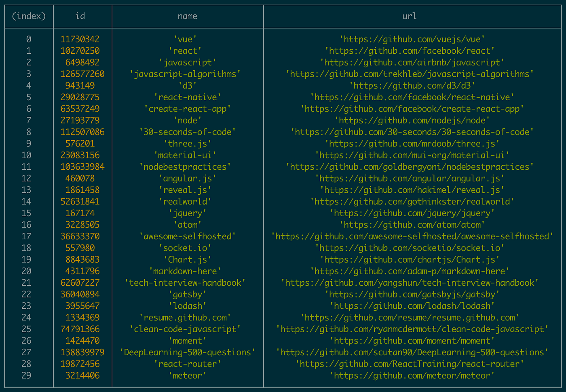
Task: Open the facebook/react repository link
Action: click(x=410, y=51)
